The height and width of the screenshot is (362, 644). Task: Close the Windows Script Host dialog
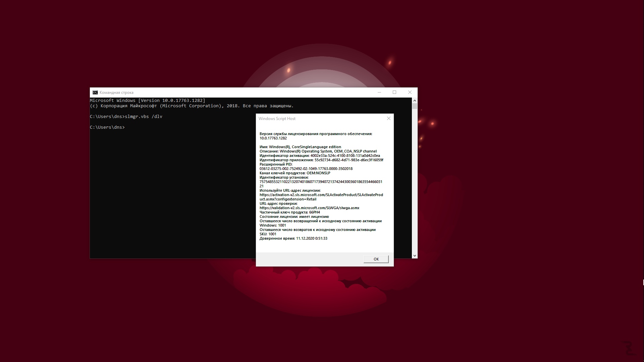[x=389, y=118]
